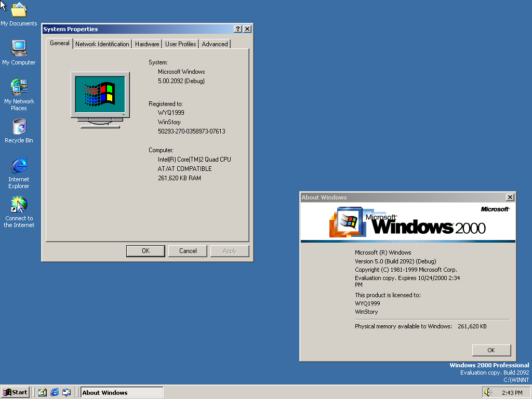Open the Advanced tab
Image resolution: width=532 pixels, height=399 pixels.
(215, 44)
